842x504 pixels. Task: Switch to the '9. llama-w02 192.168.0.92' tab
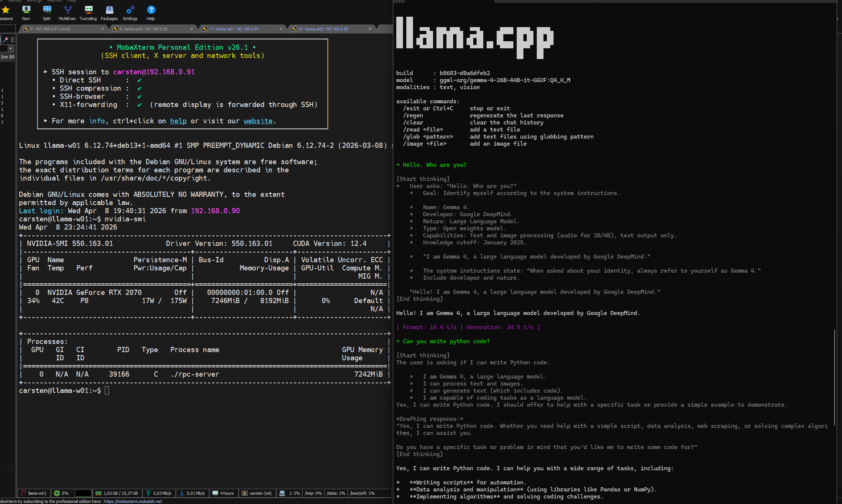[x=153, y=29]
